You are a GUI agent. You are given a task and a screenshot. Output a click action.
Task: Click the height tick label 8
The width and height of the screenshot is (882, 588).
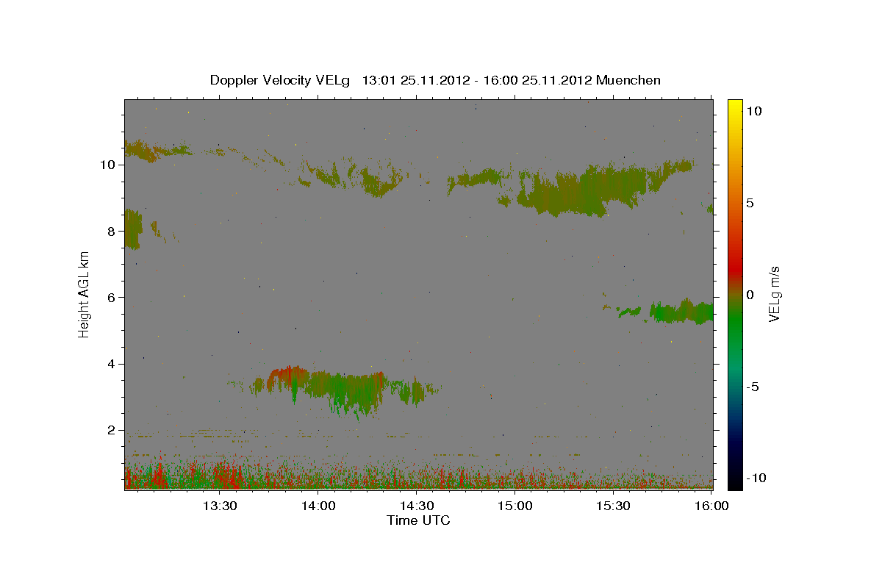112,231
